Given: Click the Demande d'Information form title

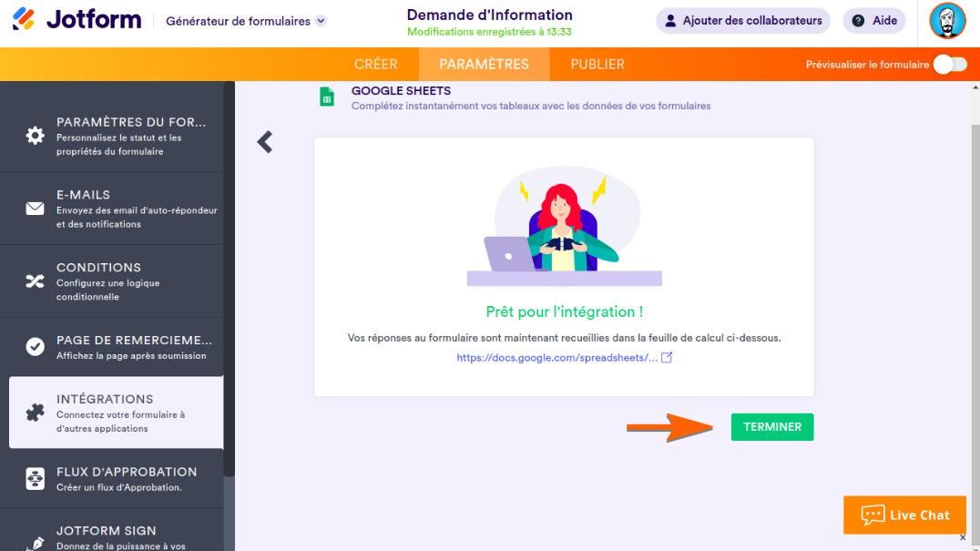Looking at the screenshot, I should [x=489, y=15].
